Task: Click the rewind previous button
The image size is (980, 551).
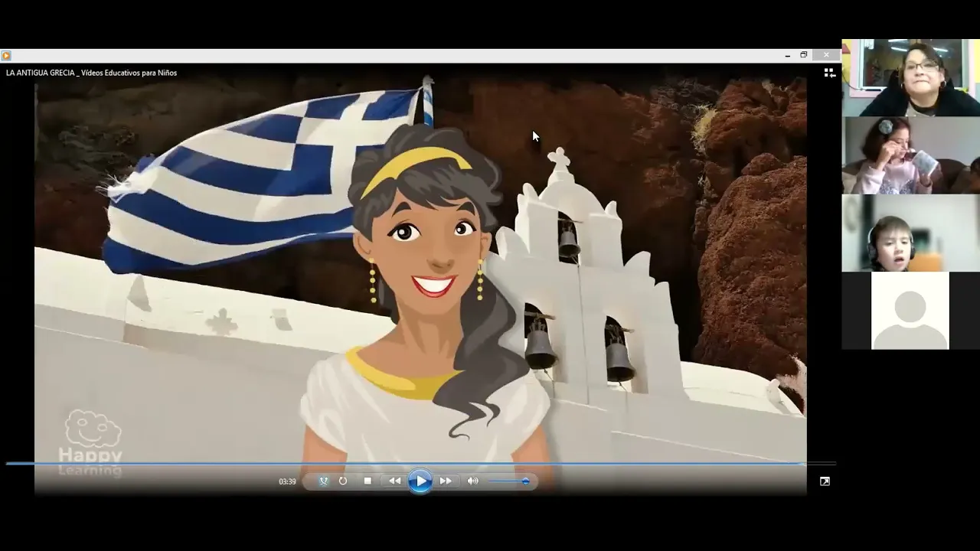Action: 394,481
